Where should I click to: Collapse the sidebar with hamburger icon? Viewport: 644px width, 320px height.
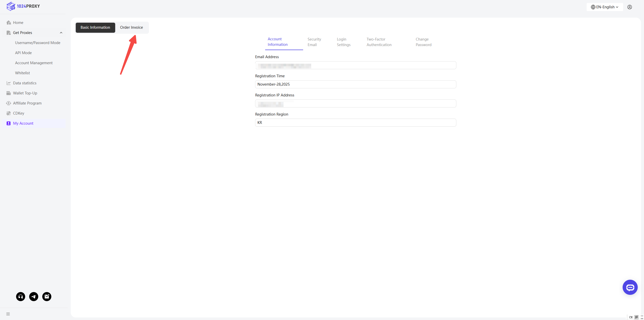pos(8,314)
